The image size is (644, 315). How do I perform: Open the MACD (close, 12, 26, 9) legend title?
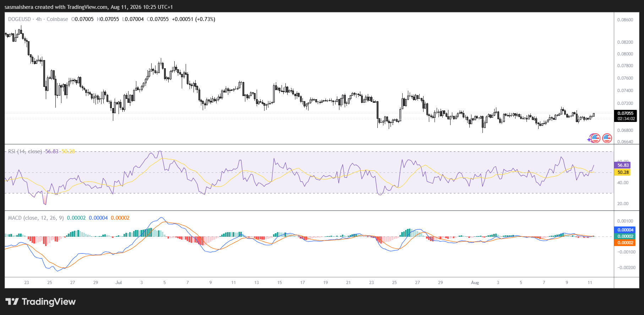pyautogui.click(x=36, y=218)
